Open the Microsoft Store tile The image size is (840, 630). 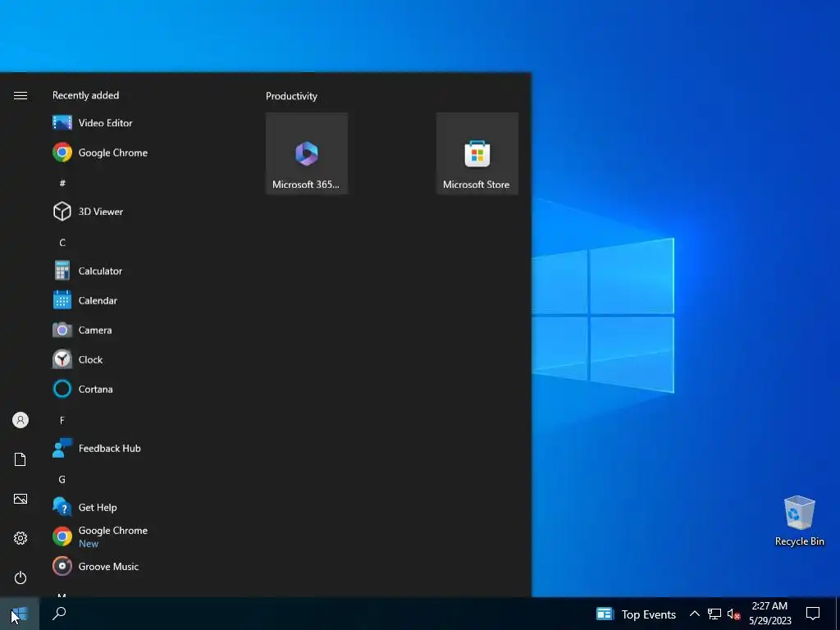477,153
